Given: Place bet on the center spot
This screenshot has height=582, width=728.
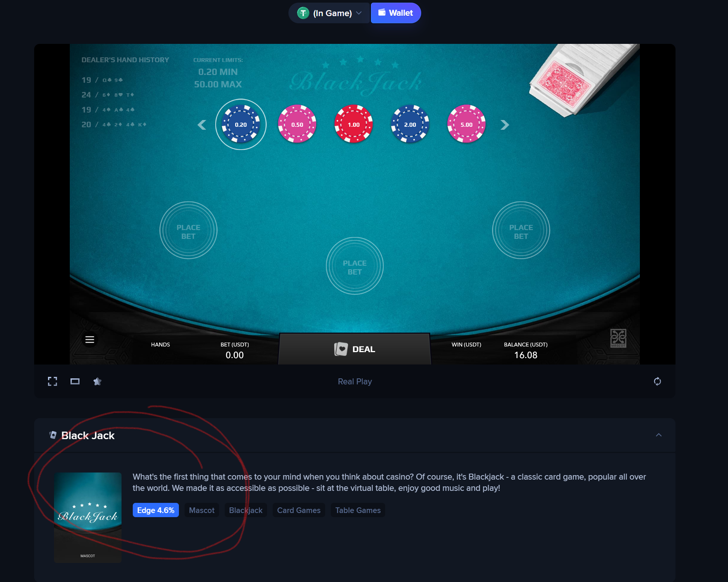Looking at the screenshot, I should pos(355,266).
